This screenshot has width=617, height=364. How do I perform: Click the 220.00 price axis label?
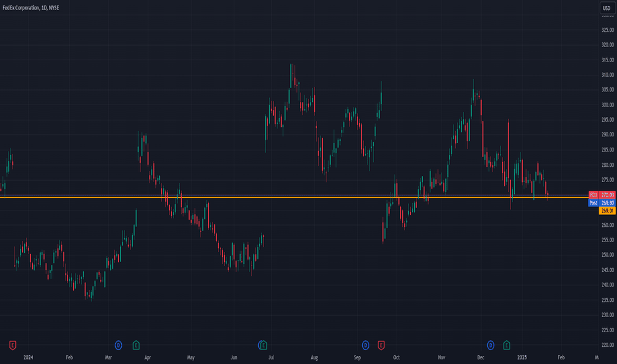608,345
